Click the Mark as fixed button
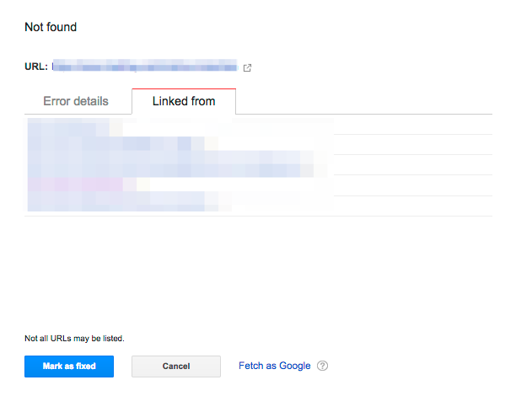 pos(69,367)
